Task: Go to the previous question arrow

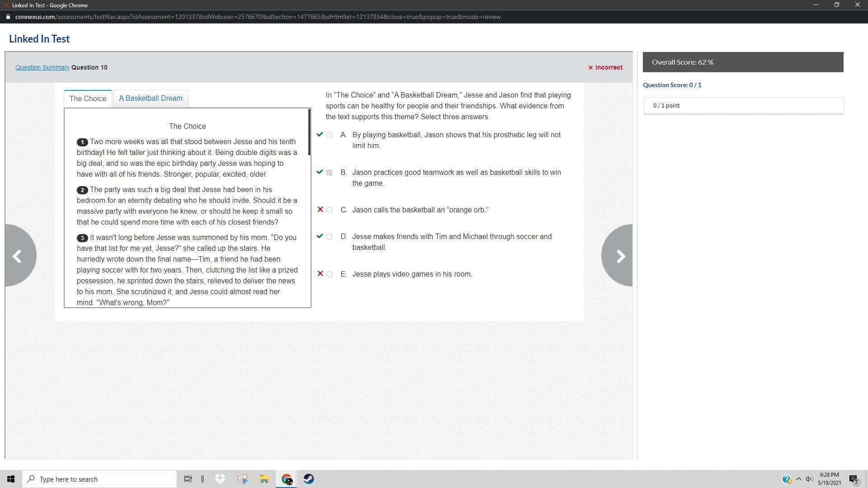Action: (x=18, y=256)
